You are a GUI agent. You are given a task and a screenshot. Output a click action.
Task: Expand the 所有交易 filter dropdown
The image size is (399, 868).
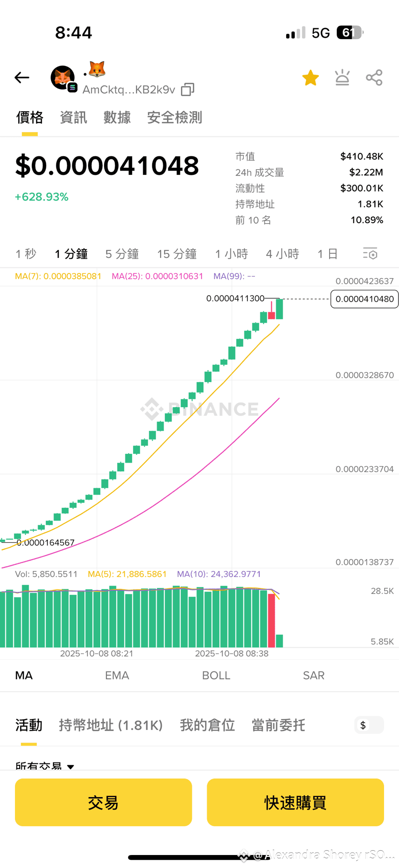pos(45,766)
